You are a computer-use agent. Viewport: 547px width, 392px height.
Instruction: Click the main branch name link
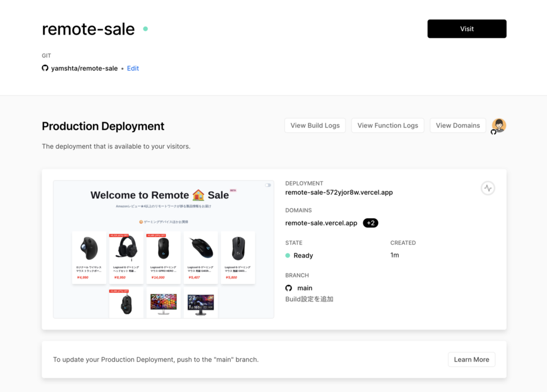pos(305,288)
